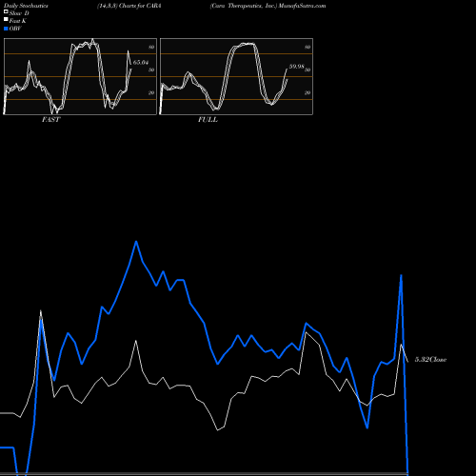Click the 80 axis label in FULL chart
The width and height of the screenshot is (476, 476).
(307, 47)
